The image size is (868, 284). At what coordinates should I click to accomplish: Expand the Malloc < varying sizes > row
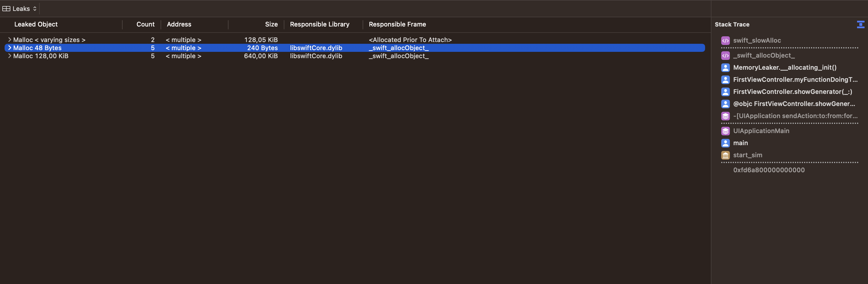coord(10,39)
